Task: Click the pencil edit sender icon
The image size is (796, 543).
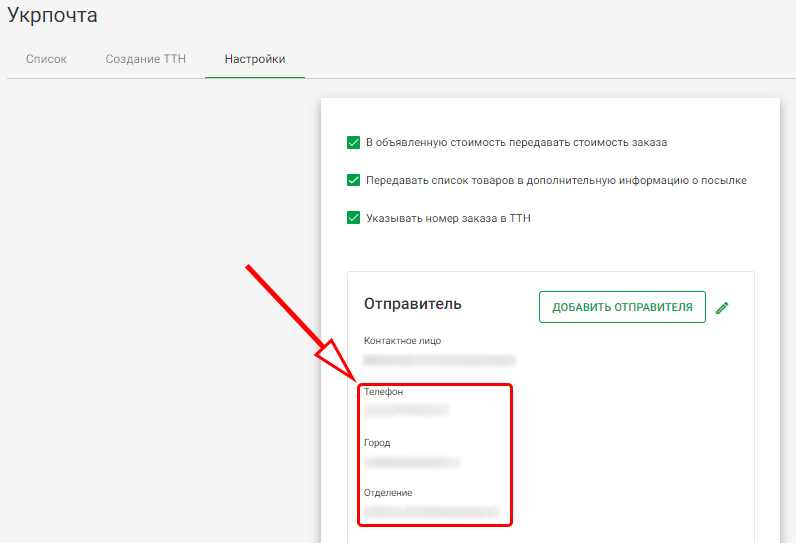Action: click(722, 308)
